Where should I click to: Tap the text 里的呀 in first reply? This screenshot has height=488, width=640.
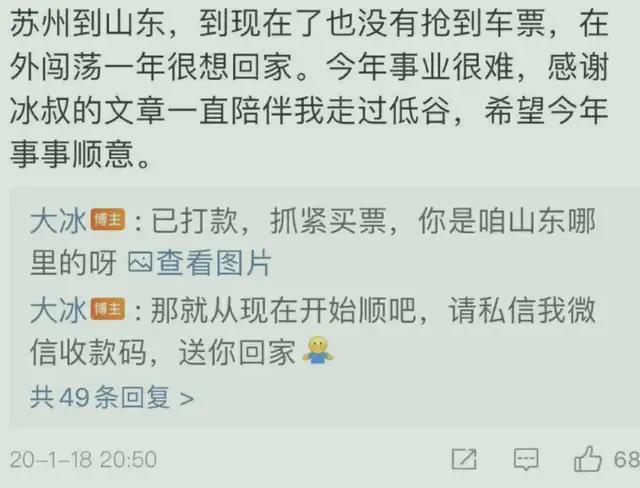point(73,262)
